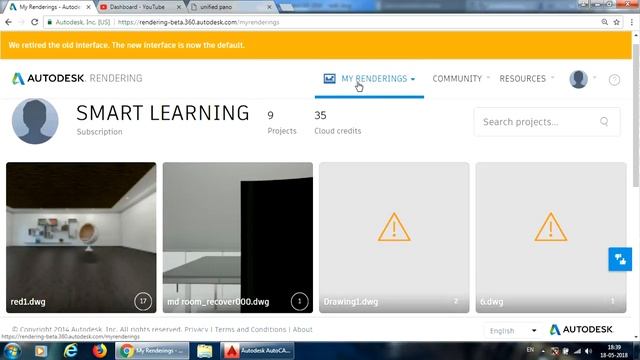Open the Terms and Conditions link

(x=250, y=329)
